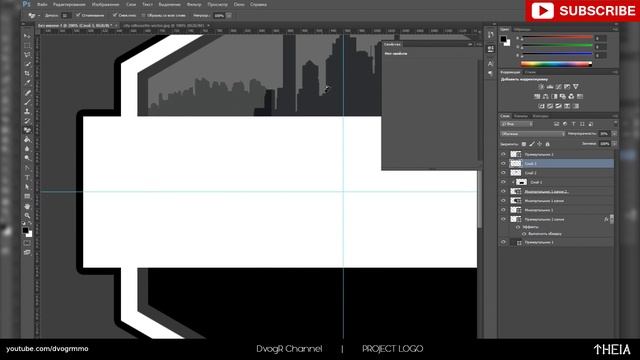Switch to the Каналы (Channels) tab
Image resolution: width=640 pixels, height=360 pixels.
click(521, 116)
